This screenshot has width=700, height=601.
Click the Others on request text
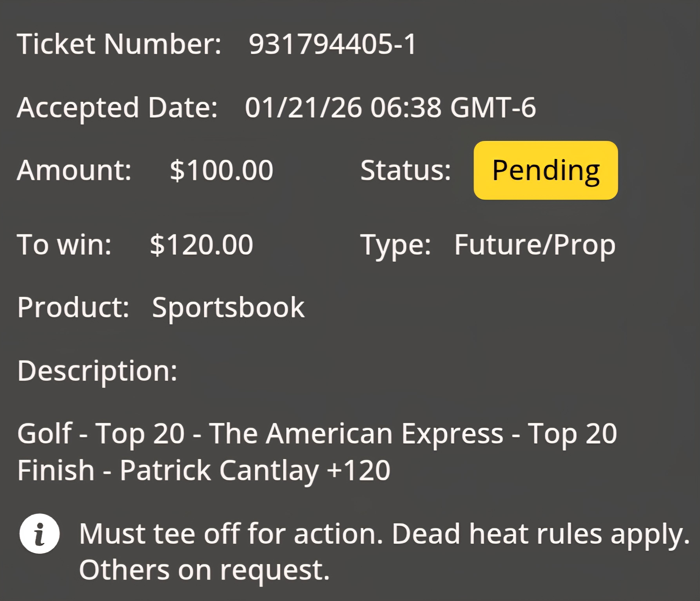pos(204,571)
